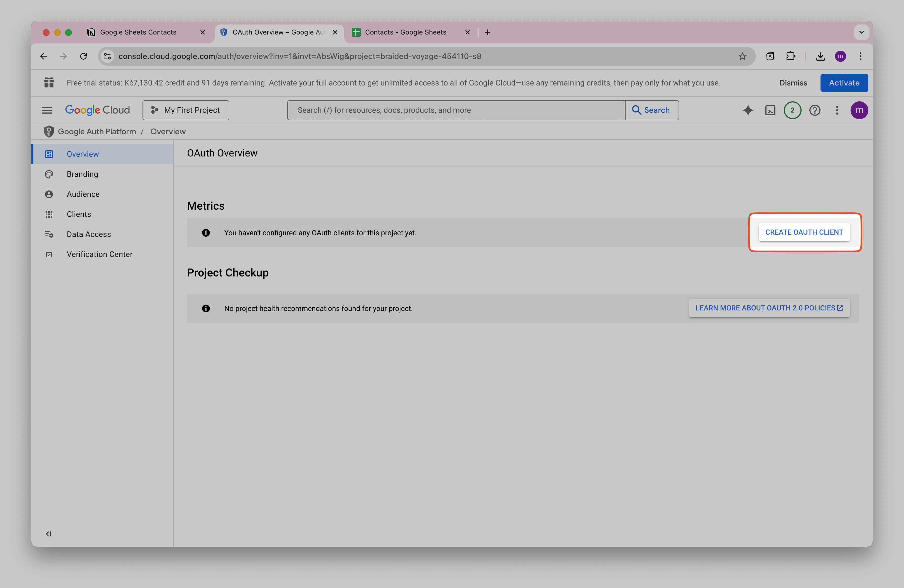Select the Audience person icon
Viewport: 904px width, 588px height.
[x=49, y=194]
